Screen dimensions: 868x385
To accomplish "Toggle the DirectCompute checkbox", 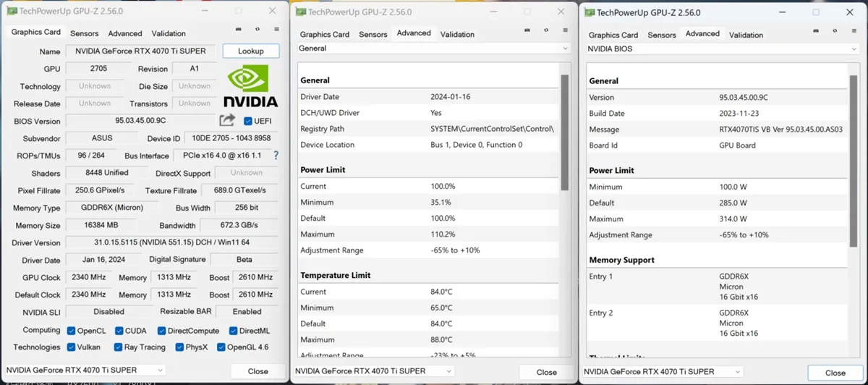I will click(x=161, y=331).
